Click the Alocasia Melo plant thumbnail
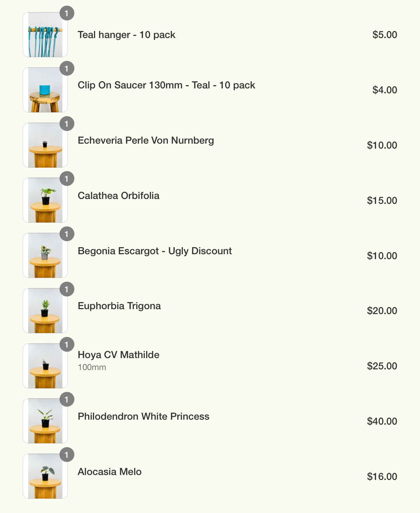This screenshot has height=513, width=420. click(x=45, y=476)
